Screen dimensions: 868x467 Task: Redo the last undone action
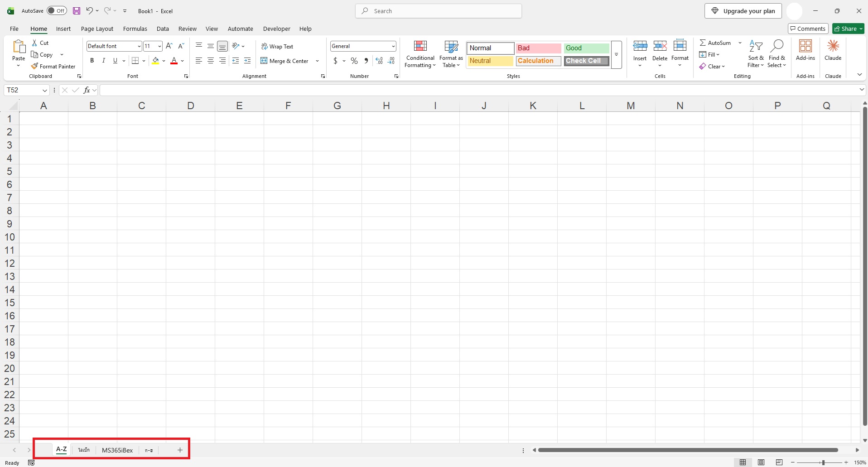[x=107, y=11]
